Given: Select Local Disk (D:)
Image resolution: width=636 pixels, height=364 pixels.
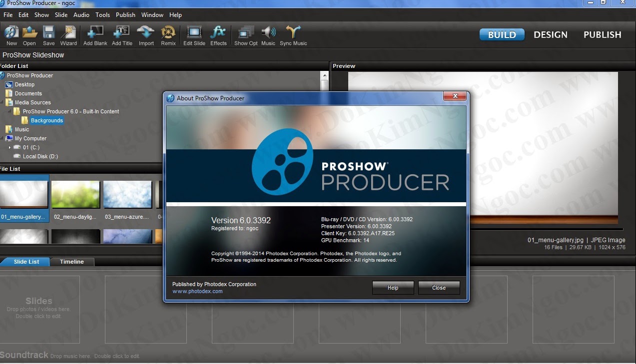Looking at the screenshot, I should point(40,156).
